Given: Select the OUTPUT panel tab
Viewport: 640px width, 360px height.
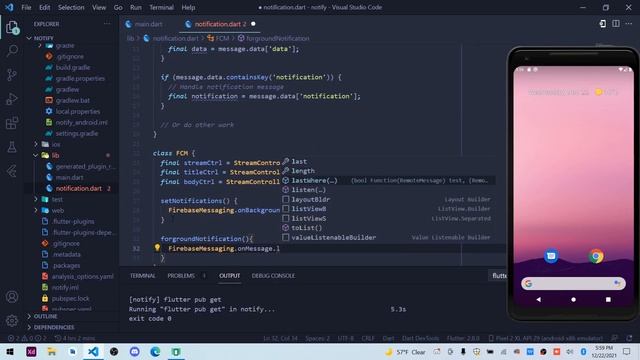Looking at the screenshot, I should [229, 276].
